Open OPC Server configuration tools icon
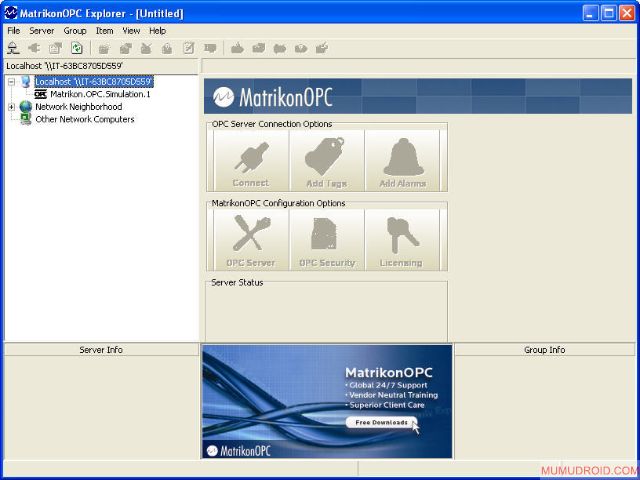Image resolution: width=640 pixels, height=480 pixels. tap(250, 240)
